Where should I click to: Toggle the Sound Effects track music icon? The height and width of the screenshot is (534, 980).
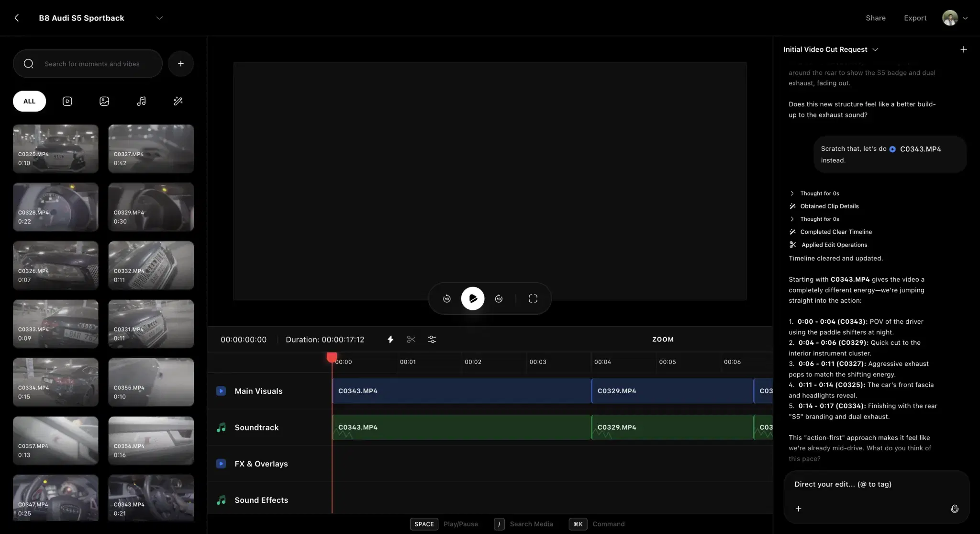click(221, 500)
